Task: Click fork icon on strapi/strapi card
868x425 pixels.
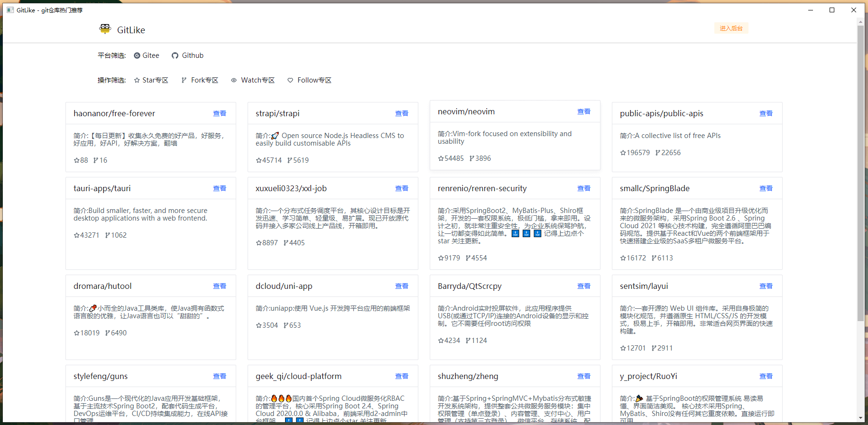Action: coord(290,160)
